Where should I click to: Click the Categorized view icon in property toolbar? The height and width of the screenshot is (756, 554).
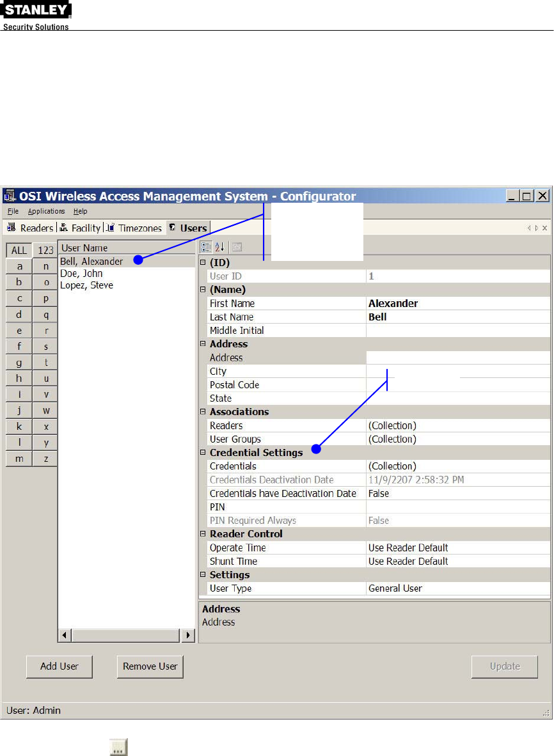[206, 248]
